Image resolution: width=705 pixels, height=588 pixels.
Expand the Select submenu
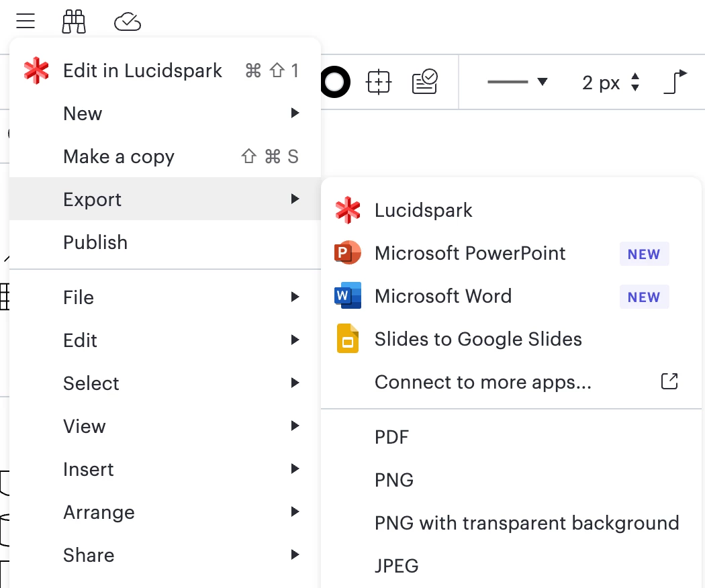click(x=165, y=383)
